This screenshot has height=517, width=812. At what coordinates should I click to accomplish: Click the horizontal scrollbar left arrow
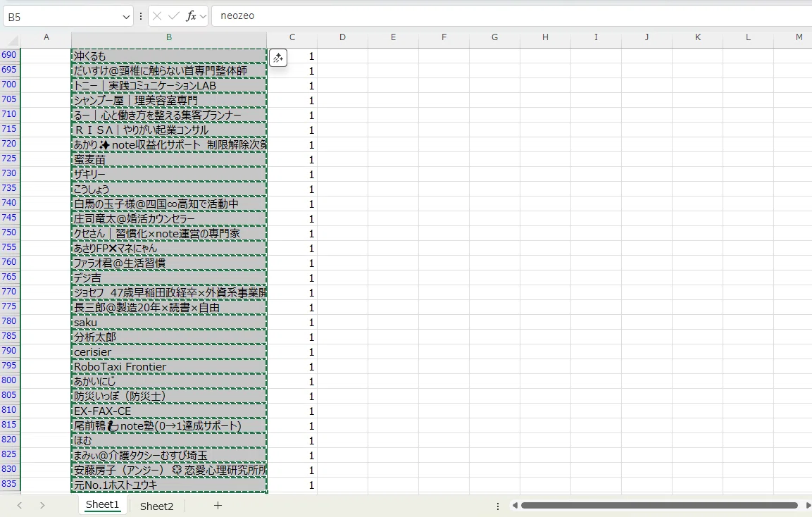(x=515, y=506)
